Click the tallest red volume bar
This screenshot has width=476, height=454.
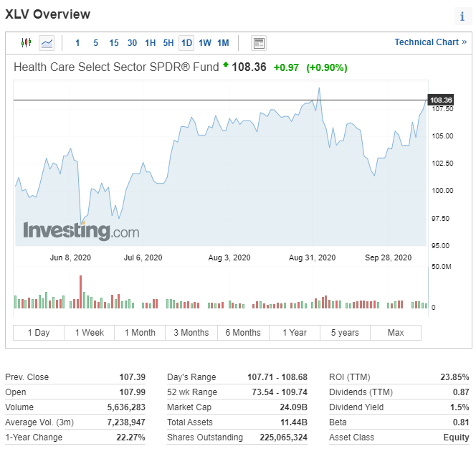[x=81, y=292]
